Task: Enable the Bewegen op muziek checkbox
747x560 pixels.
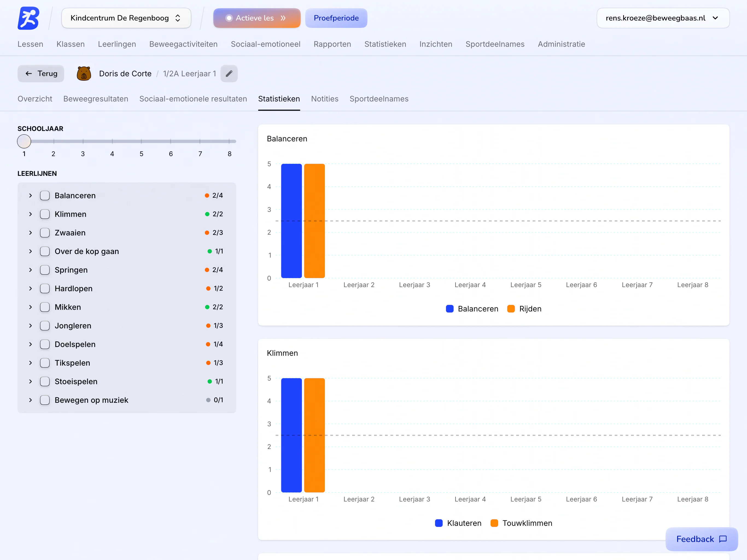Action: coord(45,400)
